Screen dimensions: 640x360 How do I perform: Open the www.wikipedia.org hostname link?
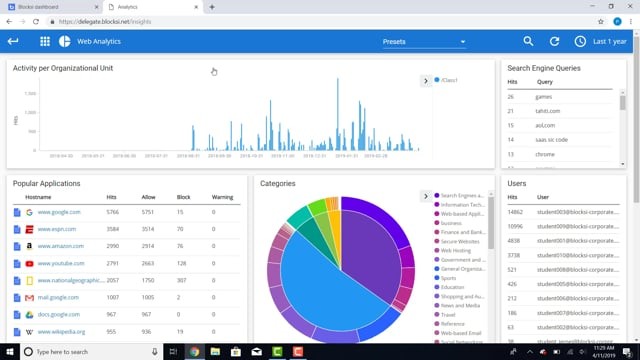62,332
